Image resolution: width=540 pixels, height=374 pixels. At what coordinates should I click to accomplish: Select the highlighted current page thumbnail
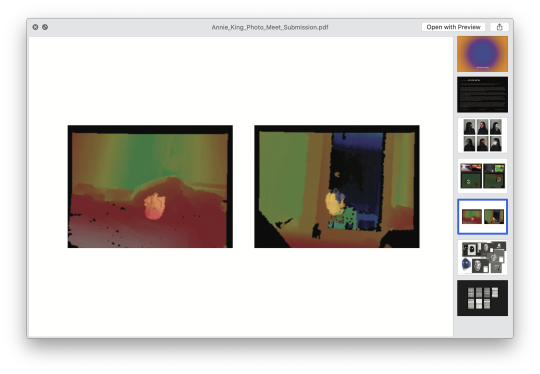482,217
